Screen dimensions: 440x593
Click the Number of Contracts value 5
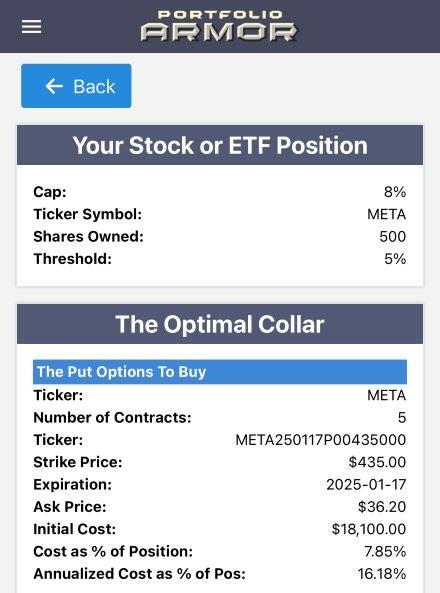(402, 418)
